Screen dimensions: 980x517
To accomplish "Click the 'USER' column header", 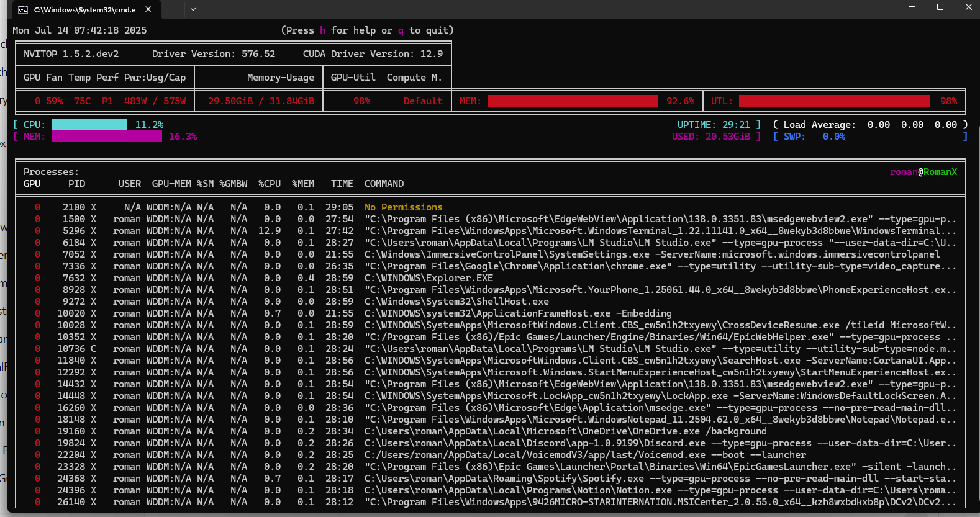I will tap(130, 184).
